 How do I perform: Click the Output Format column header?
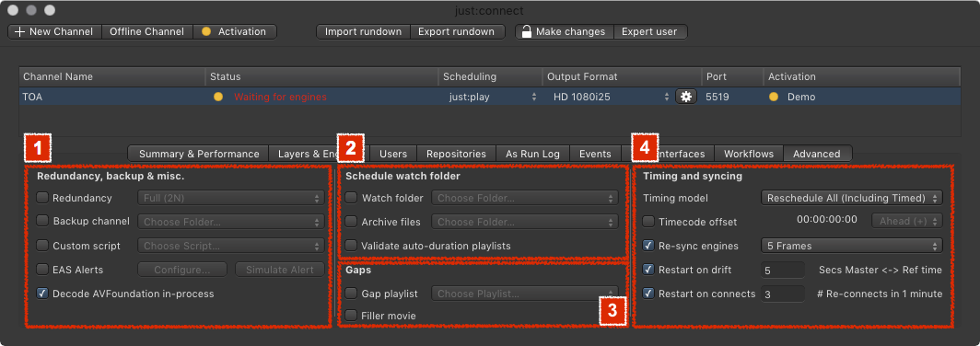[622, 76]
